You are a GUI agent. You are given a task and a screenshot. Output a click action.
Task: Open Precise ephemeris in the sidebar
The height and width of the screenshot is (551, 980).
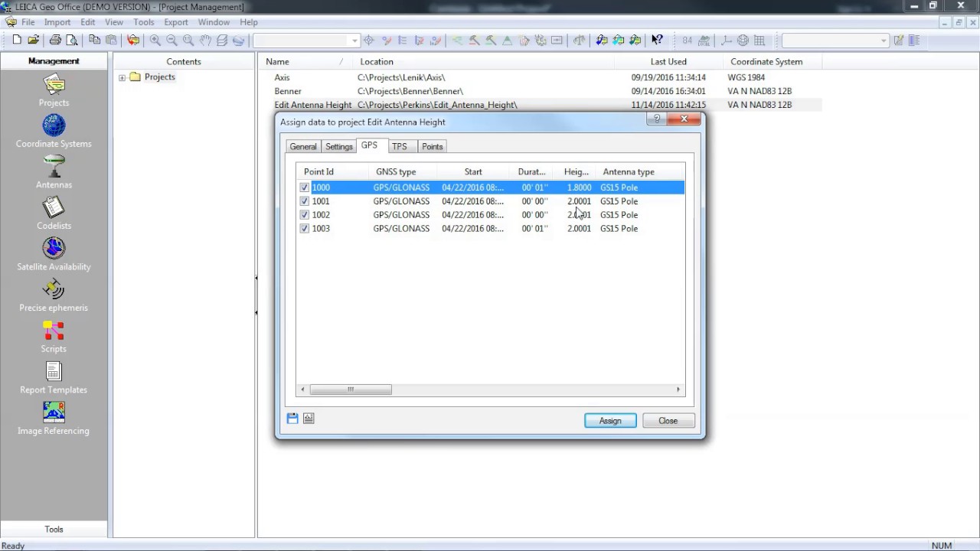tap(54, 295)
